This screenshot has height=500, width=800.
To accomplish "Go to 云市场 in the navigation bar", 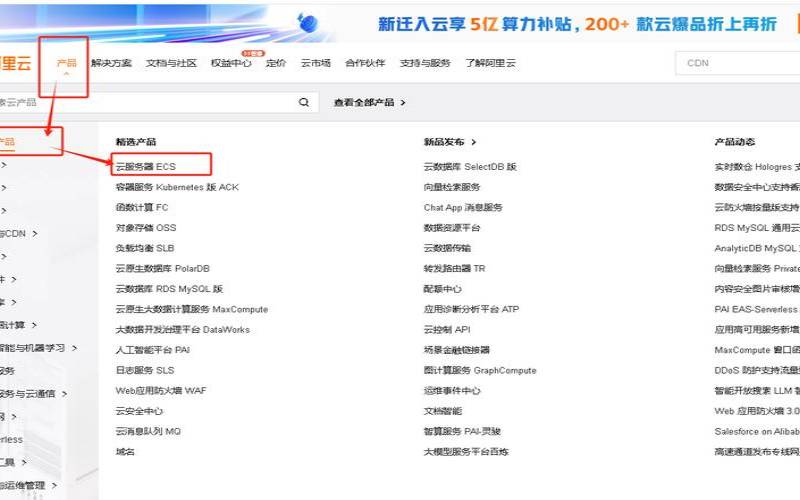I will [315, 63].
